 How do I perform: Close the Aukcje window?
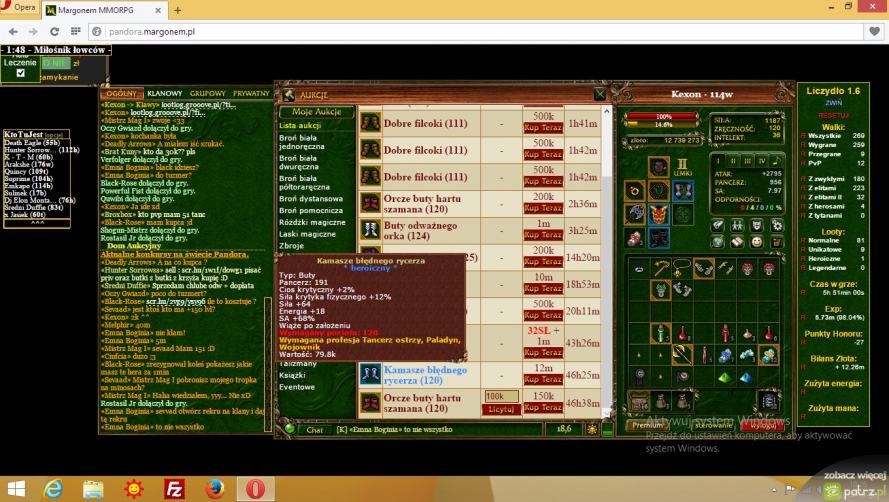(599, 94)
